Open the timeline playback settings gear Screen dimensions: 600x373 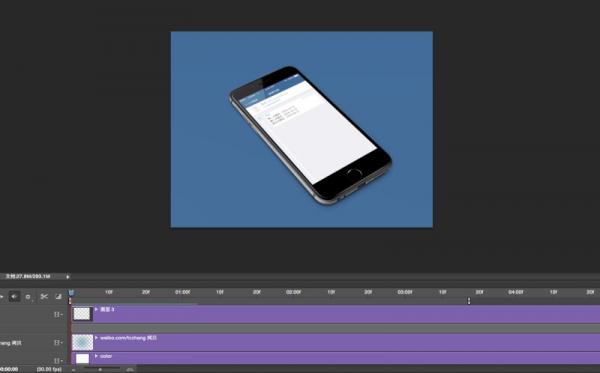(28, 297)
